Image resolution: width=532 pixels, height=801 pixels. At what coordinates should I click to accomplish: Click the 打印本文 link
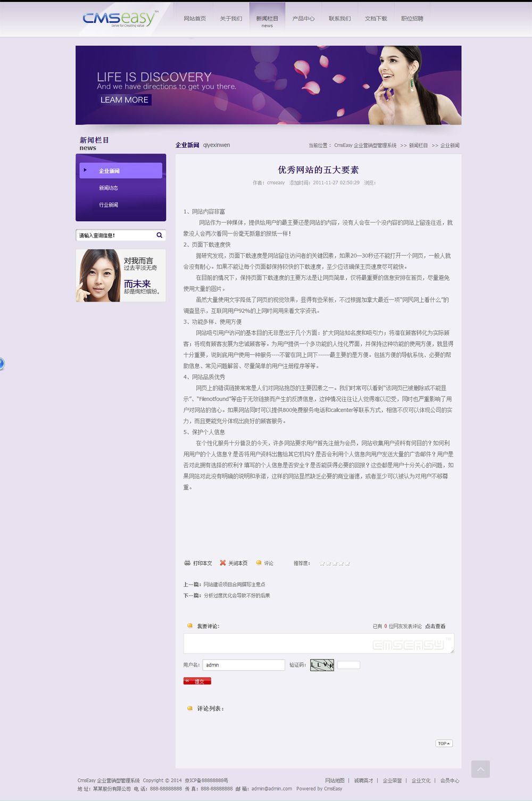(202, 563)
